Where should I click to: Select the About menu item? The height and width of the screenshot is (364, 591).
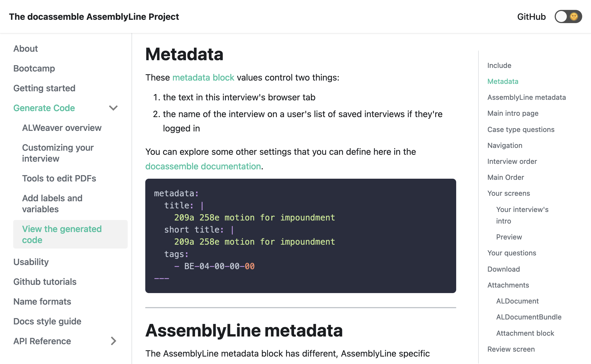click(x=25, y=48)
